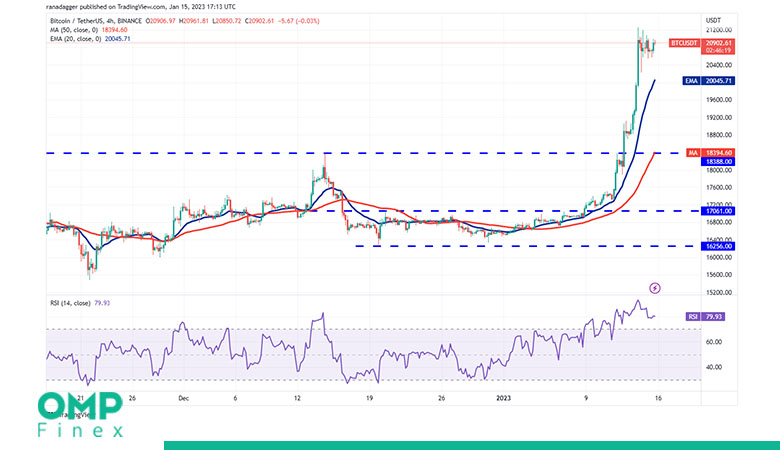Screen dimensions: 780x450
Task: Click the 20045.71 value in the EMA legend
Action: click(117, 39)
